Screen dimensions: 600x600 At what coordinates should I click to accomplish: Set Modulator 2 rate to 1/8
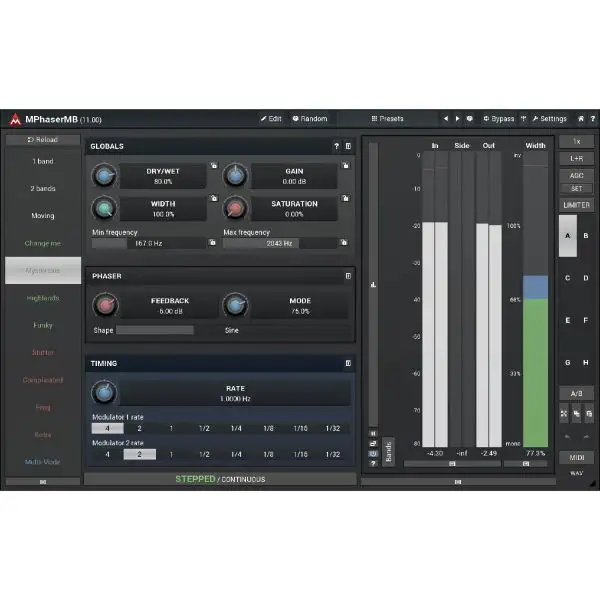tap(268, 454)
